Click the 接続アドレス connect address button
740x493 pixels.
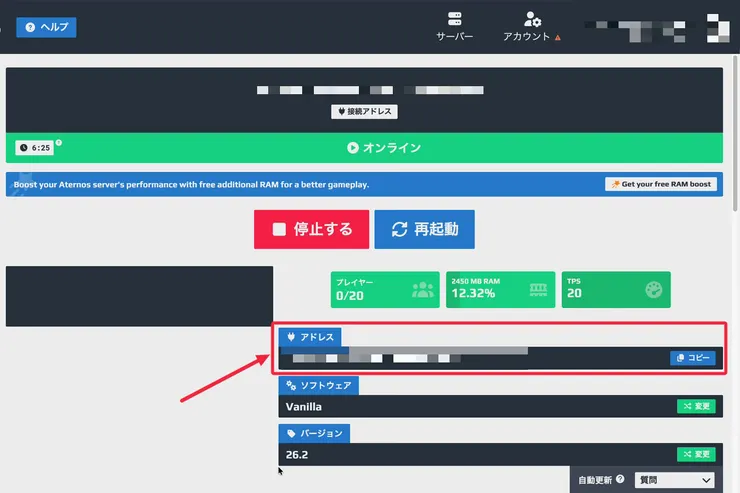coord(364,112)
